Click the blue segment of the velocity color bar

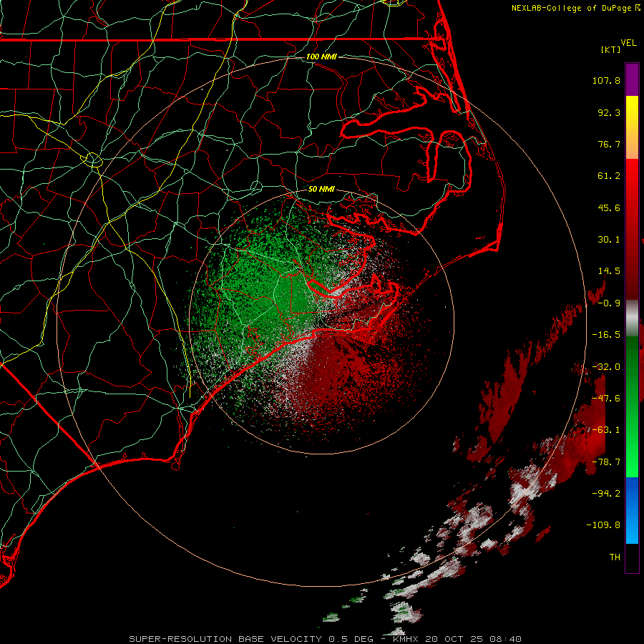(632, 509)
